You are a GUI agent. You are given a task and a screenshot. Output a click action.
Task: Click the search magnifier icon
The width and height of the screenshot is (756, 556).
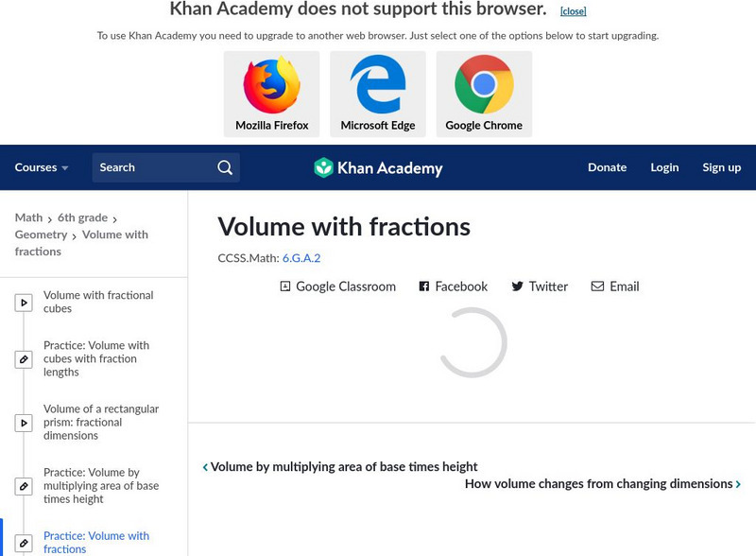click(225, 167)
